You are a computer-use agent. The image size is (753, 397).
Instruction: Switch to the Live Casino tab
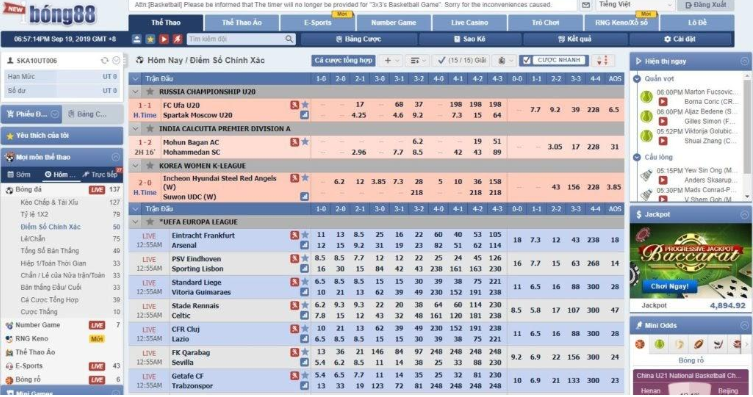coord(469,23)
